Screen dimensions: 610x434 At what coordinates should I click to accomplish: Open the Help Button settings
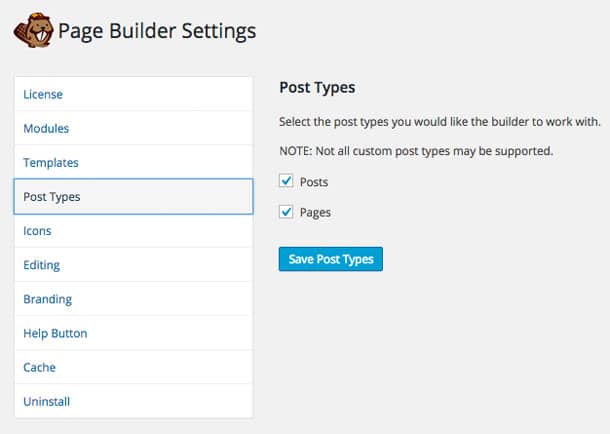coord(133,333)
